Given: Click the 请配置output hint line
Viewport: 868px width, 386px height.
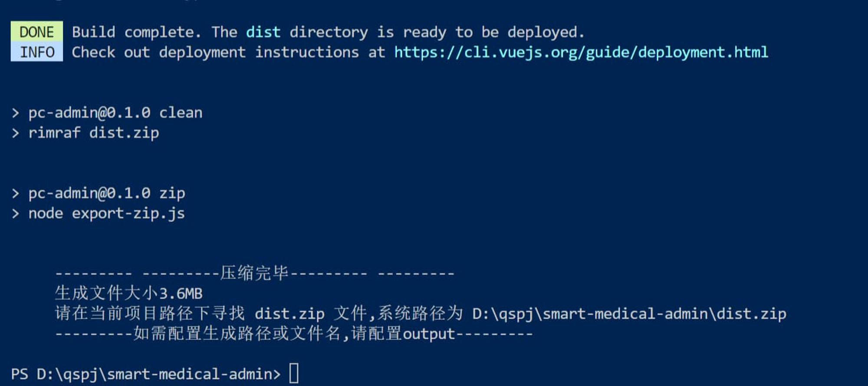Looking at the screenshot, I should pyautogui.click(x=294, y=334).
